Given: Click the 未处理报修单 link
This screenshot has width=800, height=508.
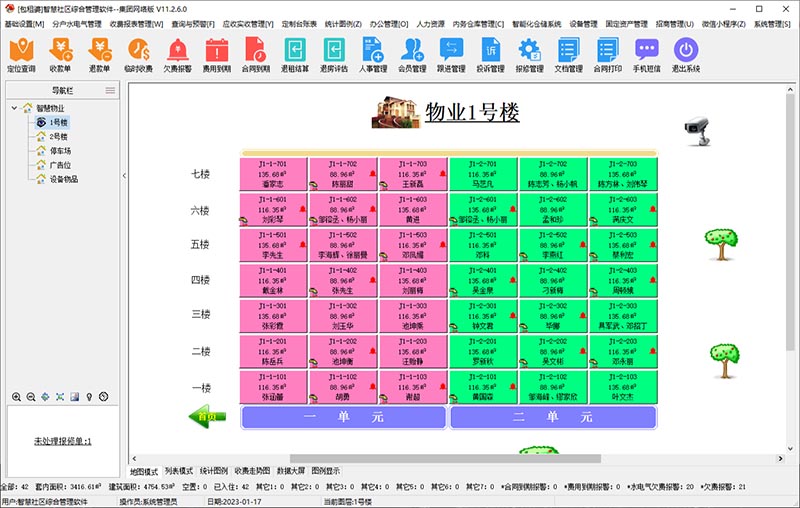Looking at the screenshot, I should click(x=63, y=440).
